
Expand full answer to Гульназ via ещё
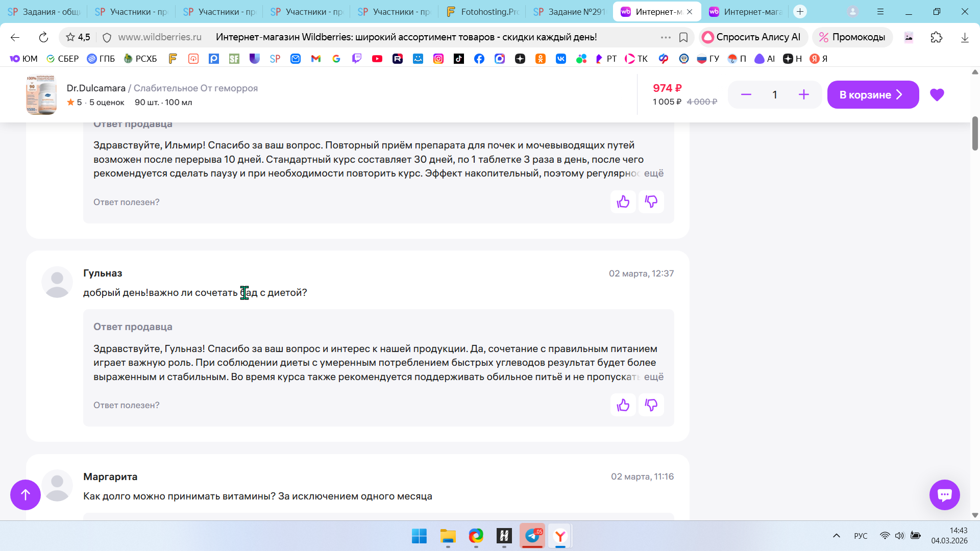[653, 377]
